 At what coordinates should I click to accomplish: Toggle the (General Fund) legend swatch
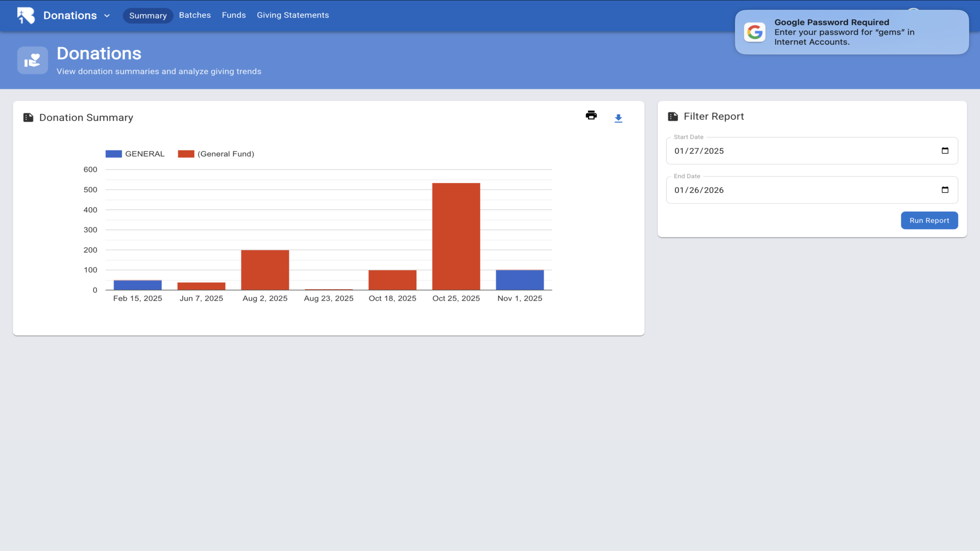tap(186, 154)
